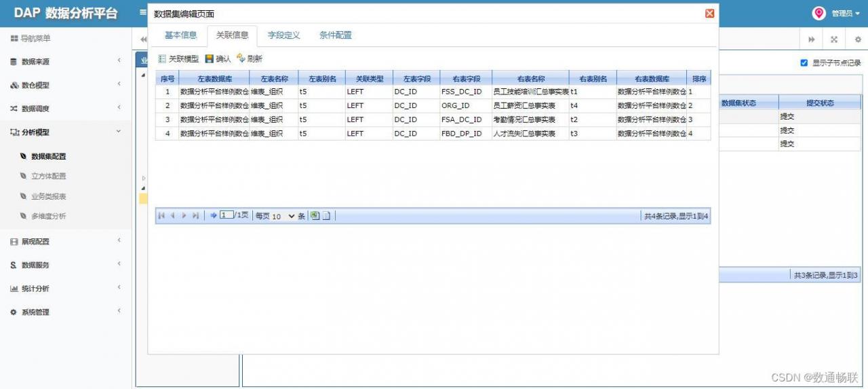Toggle the 显示子节点记录 checkbox
The width and height of the screenshot is (868, 389).
click(804, 62)
